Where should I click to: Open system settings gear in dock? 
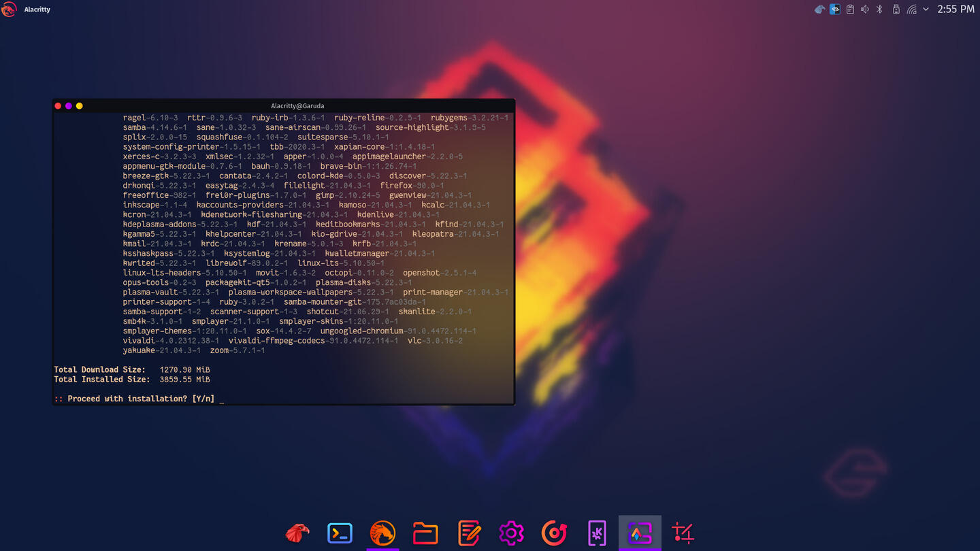tap(511, 533)
